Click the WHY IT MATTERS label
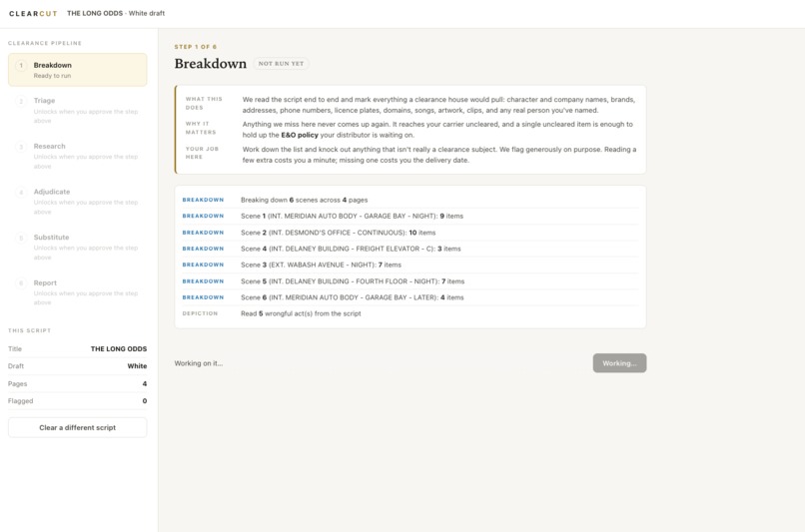This screenshot has height=532, width=805. [201, 128]
